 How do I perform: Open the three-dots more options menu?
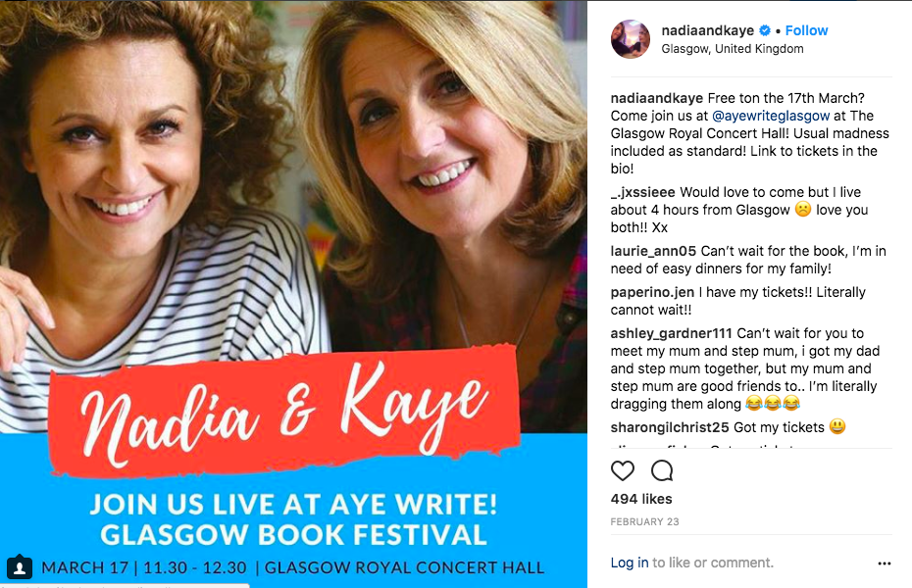[885, 563]
